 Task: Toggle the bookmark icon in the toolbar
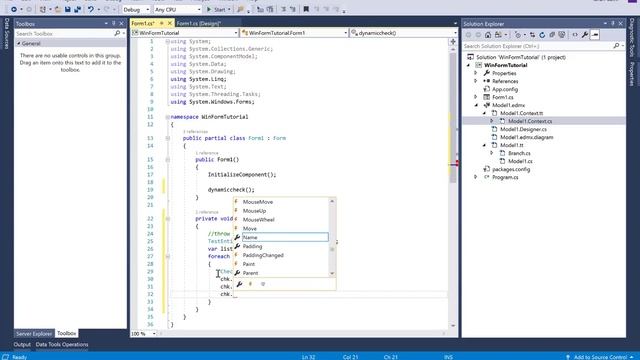tap(306, 9)
